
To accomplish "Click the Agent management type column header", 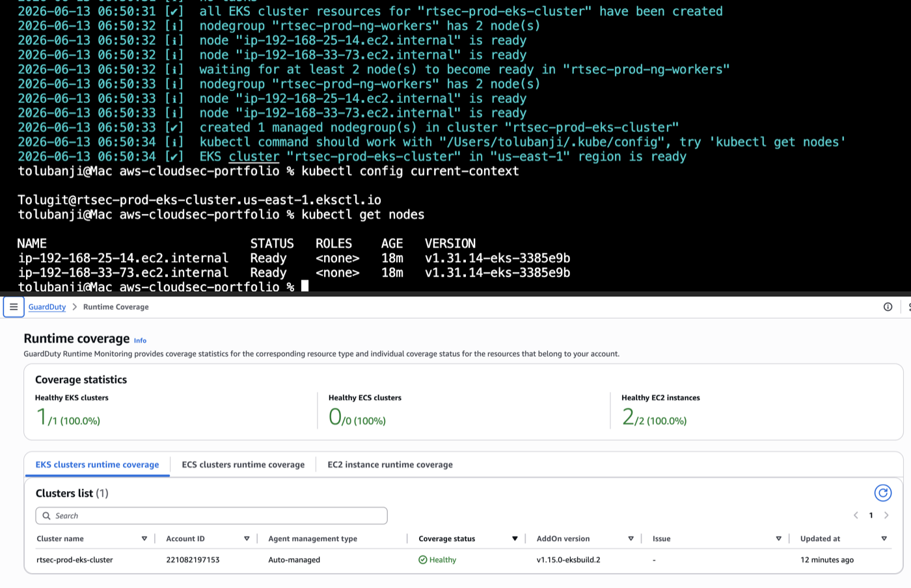I will [312, 539].
